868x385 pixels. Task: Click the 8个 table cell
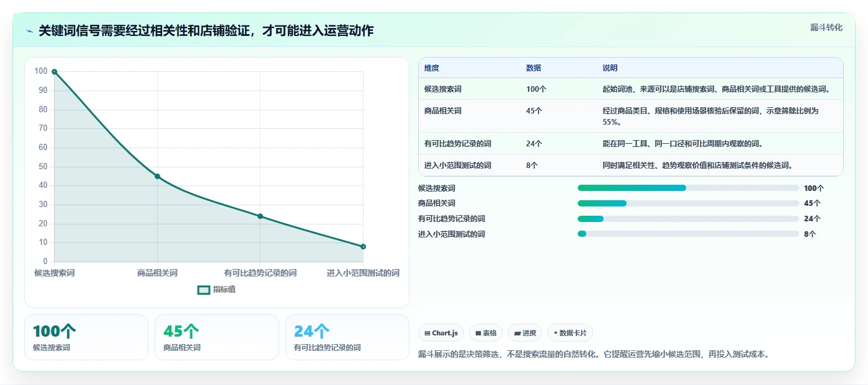532,166
